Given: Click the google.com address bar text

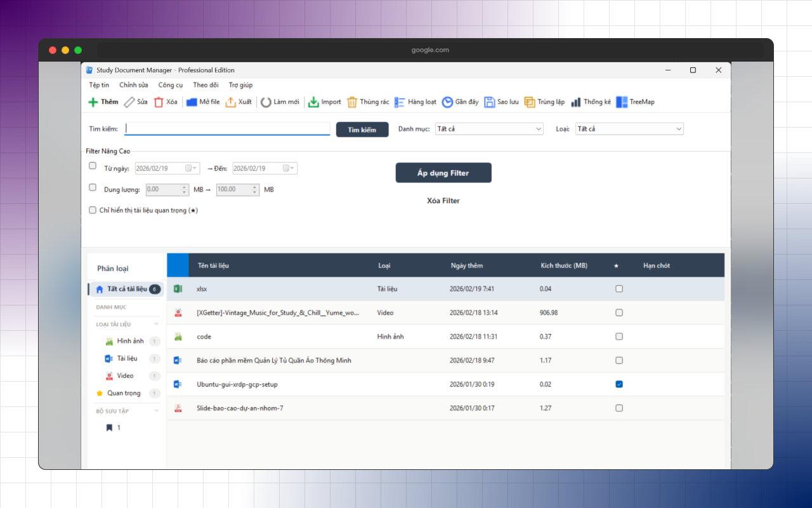Looking at the screenshot, I should coord(430,50).
